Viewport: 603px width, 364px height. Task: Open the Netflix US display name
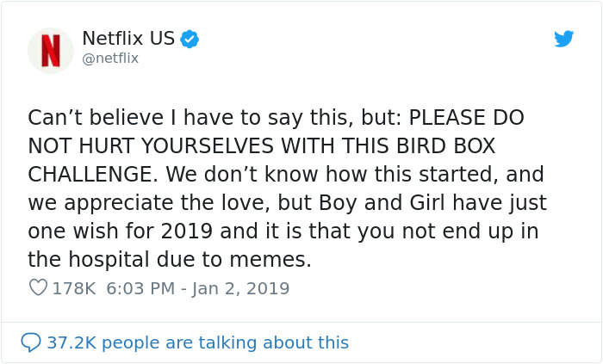tap(128, 38)
